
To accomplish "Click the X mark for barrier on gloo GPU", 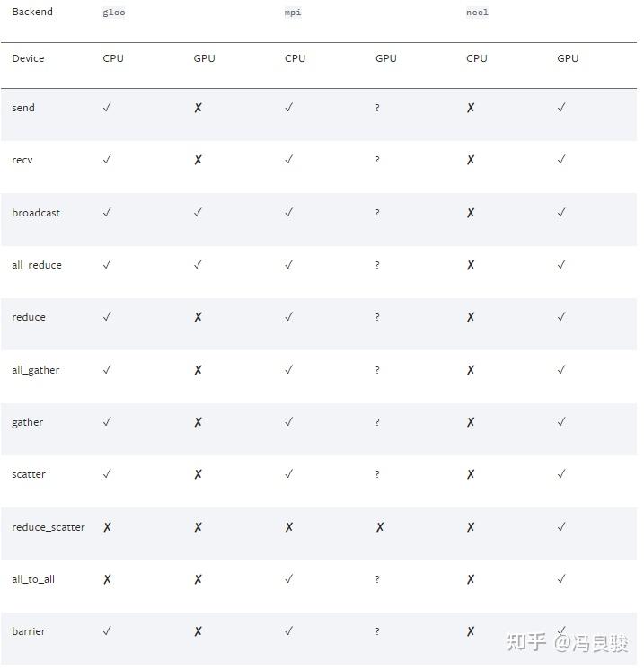I will pos(198,632).
